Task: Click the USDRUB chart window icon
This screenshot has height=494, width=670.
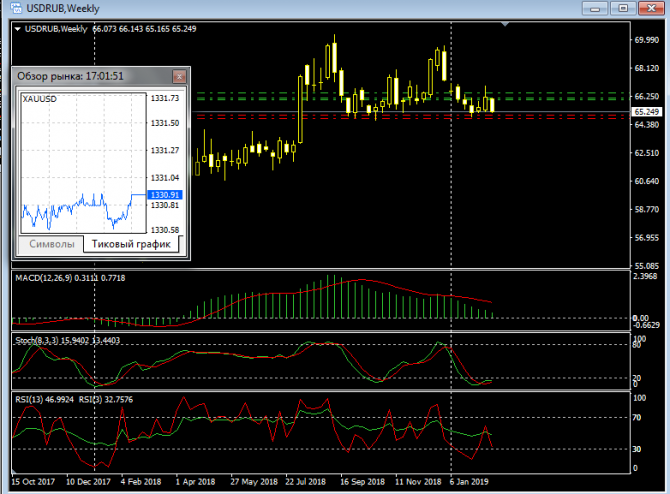Action: pos(16,8)
